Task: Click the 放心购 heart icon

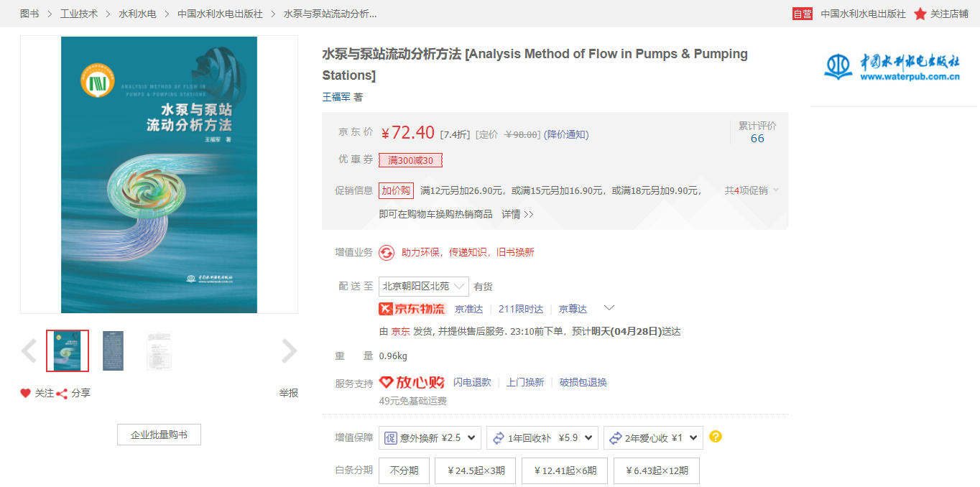Action: (387, 381)
